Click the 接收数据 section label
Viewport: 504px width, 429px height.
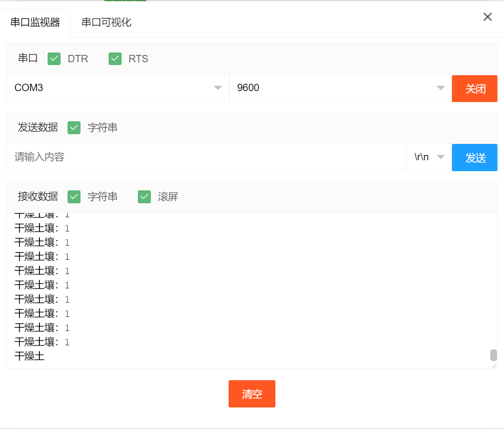coord(38,197)
